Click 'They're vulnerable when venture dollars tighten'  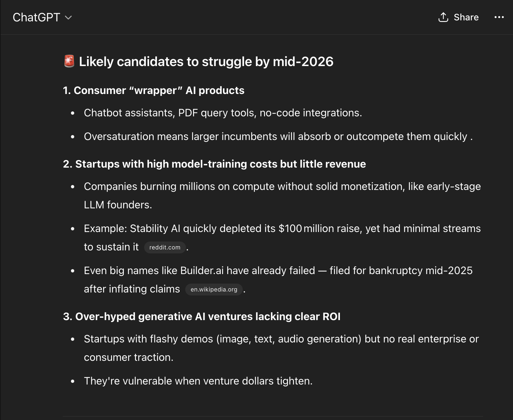(198, 381)
